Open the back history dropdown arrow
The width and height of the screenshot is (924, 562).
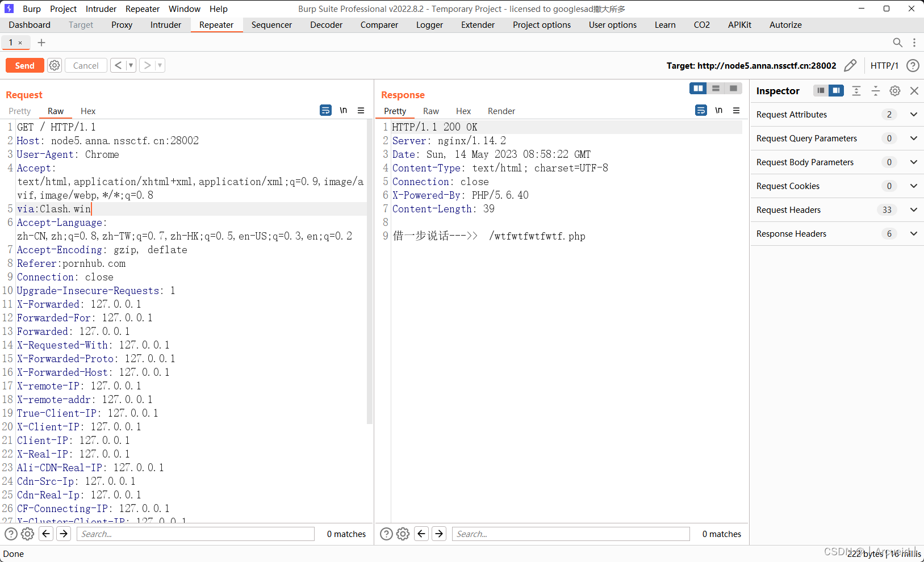coord(131,65)
